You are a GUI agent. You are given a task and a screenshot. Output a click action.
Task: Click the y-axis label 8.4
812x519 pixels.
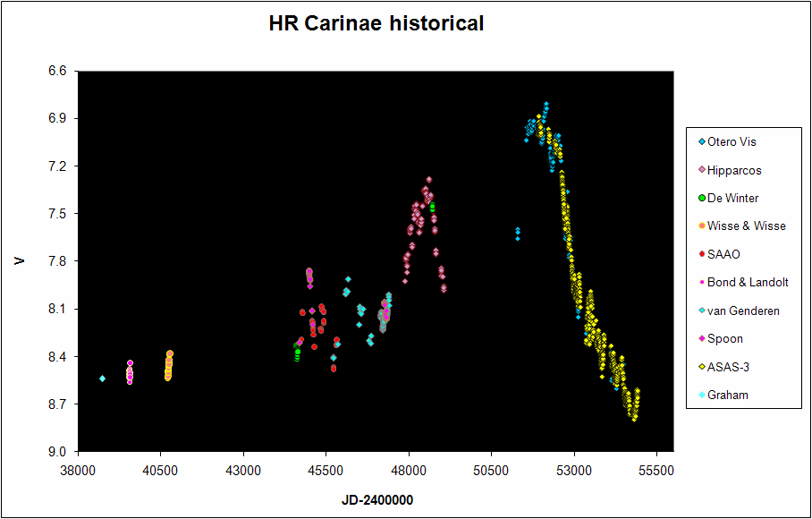pyautogui.click(x=57, y=357)
